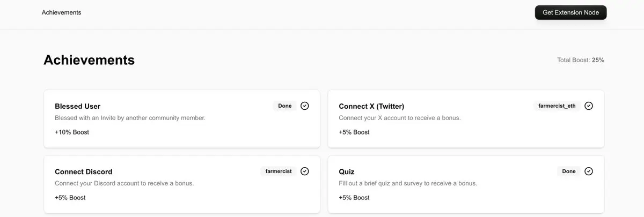Screen dimensions: 644x217
Task: Select the Connect X (Twitter) card title
Action: [x=371, y=106]
